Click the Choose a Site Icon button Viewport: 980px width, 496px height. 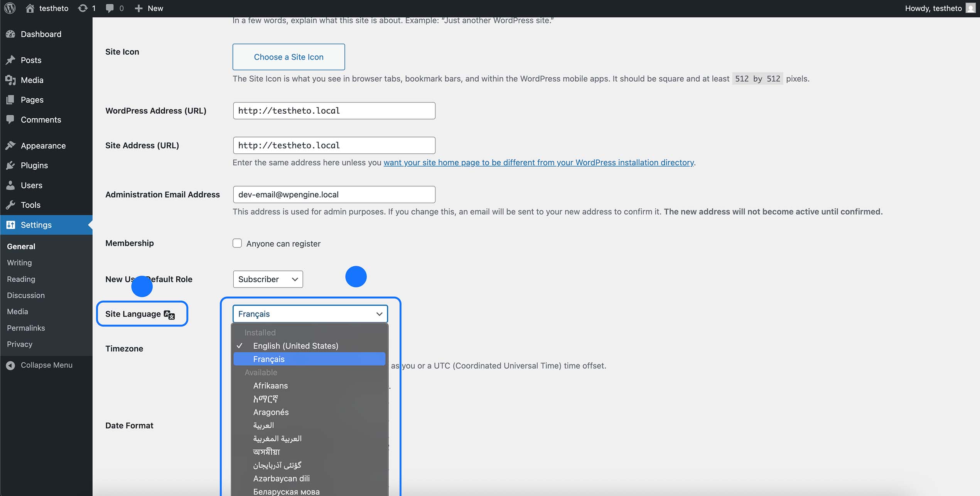288,57
